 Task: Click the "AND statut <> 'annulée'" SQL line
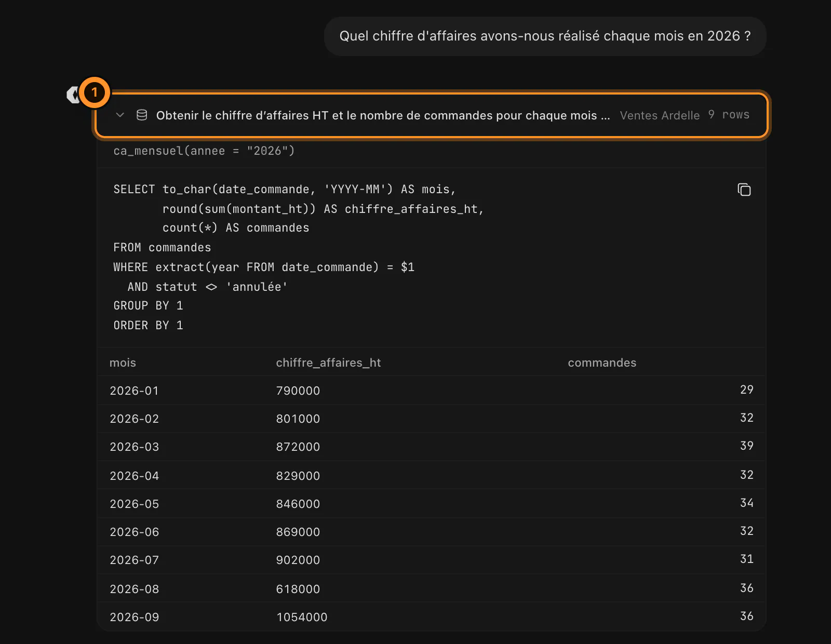(207, 287)
